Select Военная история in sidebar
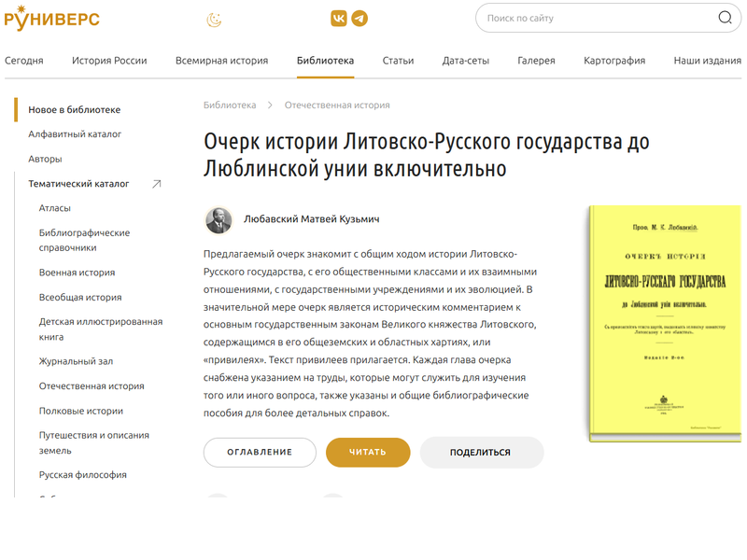 tap(78, 273)
